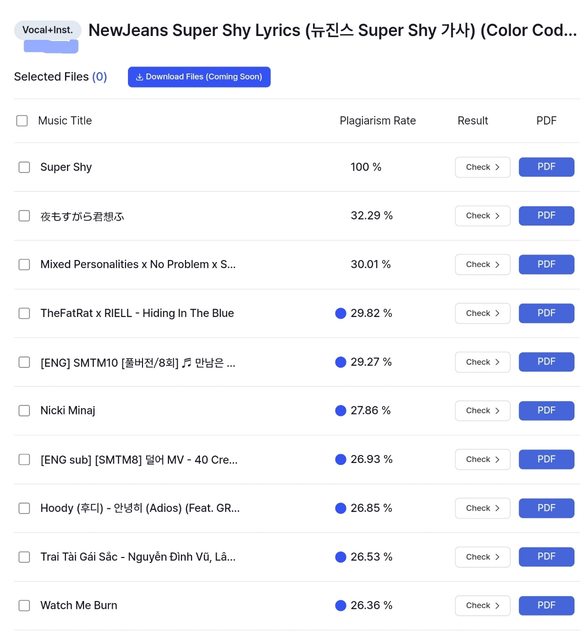Open PDF for Nicki Minaj row

tap(546, 411)
